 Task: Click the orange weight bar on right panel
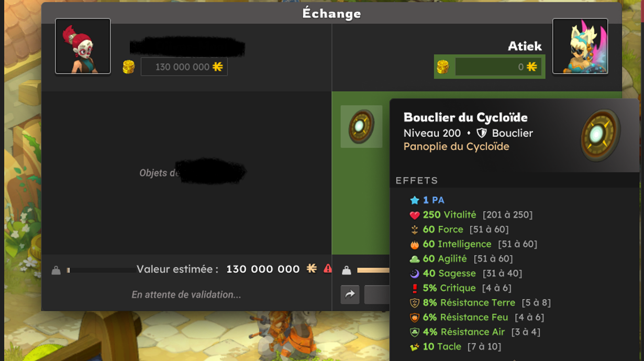coord(373,270)
